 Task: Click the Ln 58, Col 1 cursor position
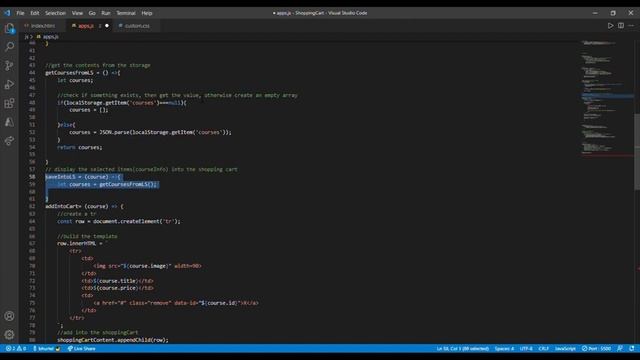click(462, 349)
